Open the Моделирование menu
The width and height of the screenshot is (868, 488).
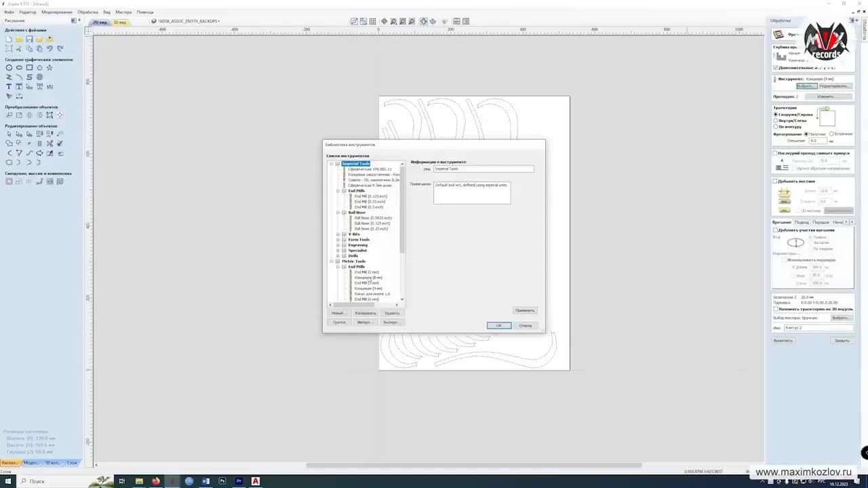56,12
